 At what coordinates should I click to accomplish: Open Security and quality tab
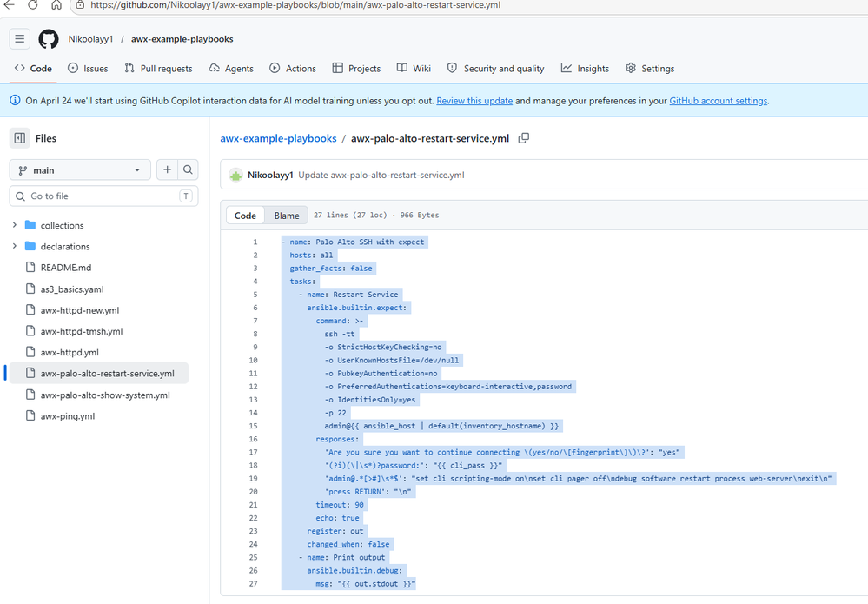(x=496, y=68)
